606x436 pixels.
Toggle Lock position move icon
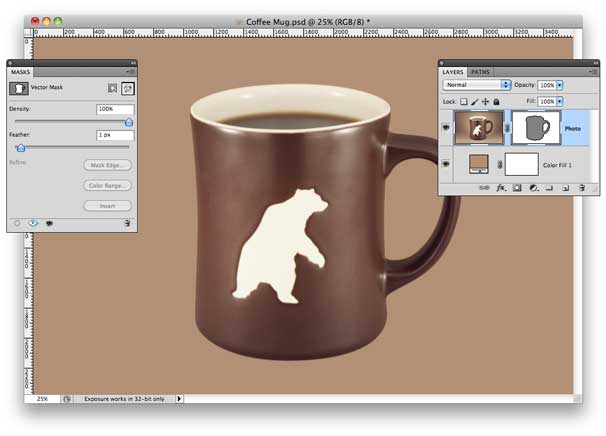click(485, 102)
